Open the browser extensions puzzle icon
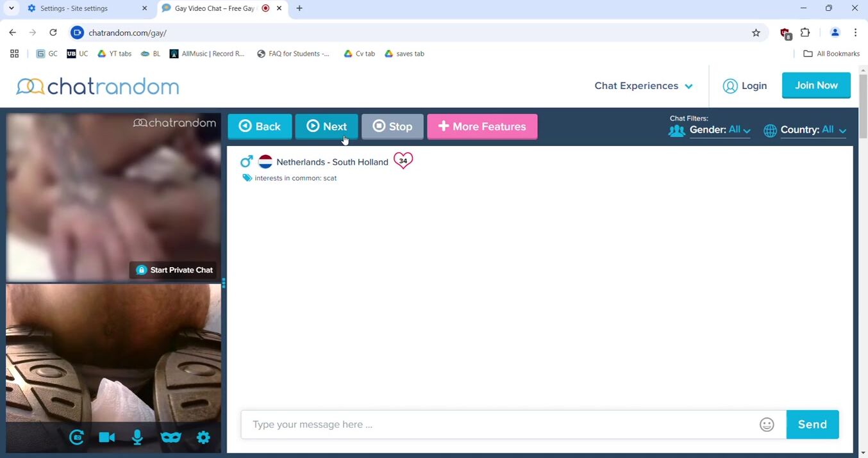Screen dimensions: 868x458 point(805,33)
